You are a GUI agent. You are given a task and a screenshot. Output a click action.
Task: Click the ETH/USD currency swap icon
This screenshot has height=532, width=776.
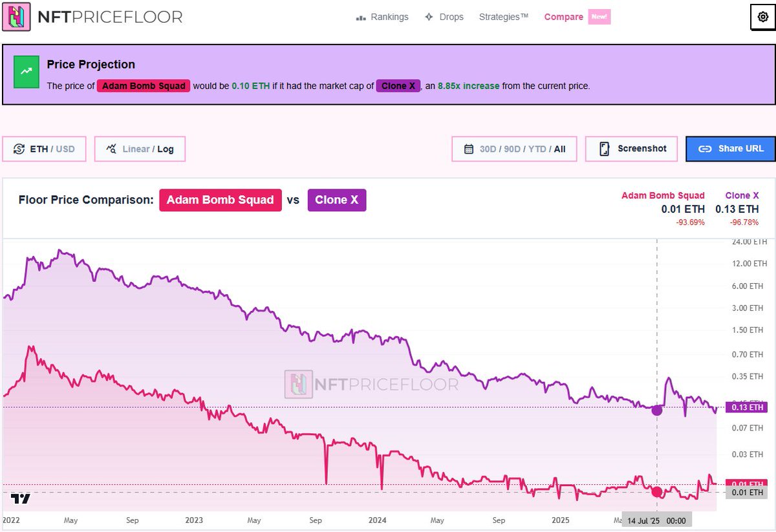click(19, 149)
